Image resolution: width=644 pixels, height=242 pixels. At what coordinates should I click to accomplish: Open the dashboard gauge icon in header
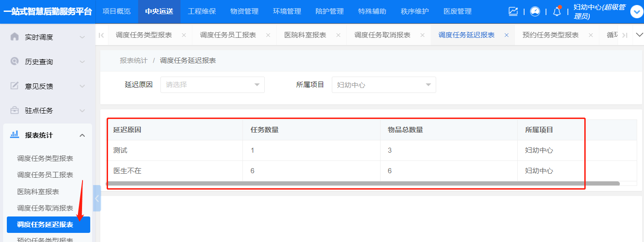pyautogui.click(x=535, y=11)
